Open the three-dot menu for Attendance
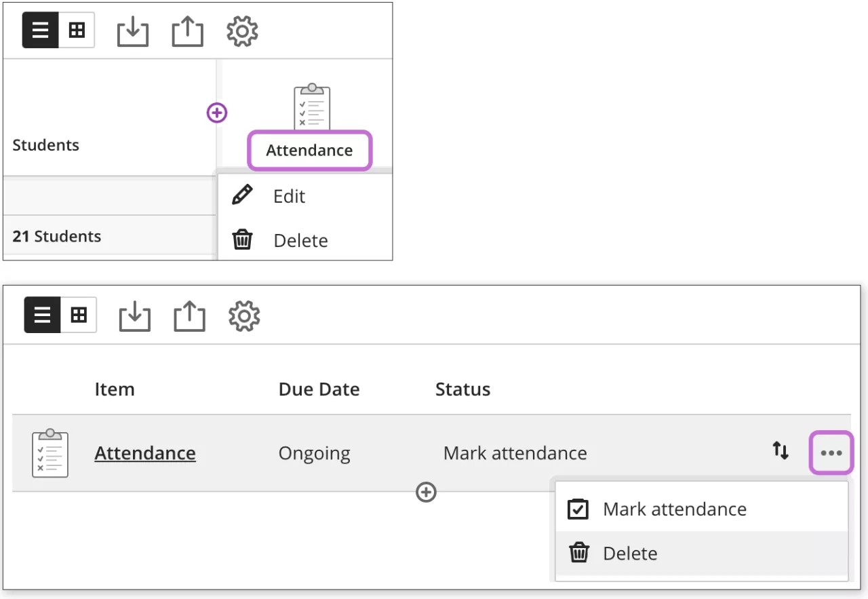Viewport: 868px width, 599px height. click(831, 453)
